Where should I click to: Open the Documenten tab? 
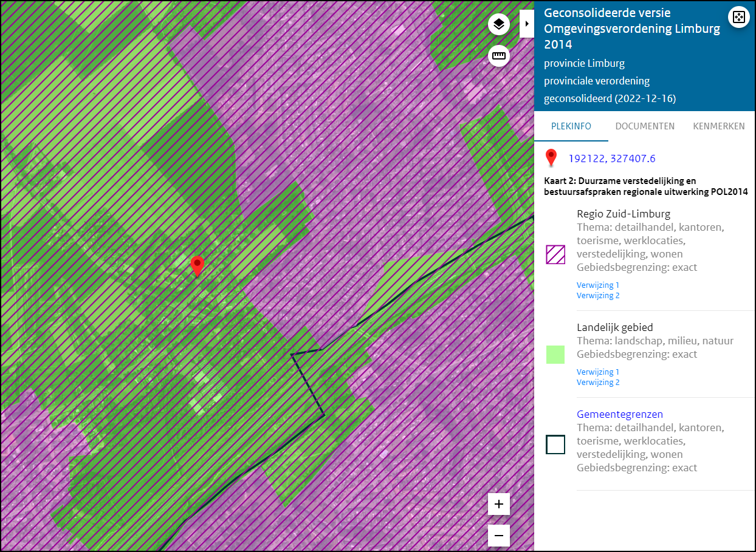645,126
